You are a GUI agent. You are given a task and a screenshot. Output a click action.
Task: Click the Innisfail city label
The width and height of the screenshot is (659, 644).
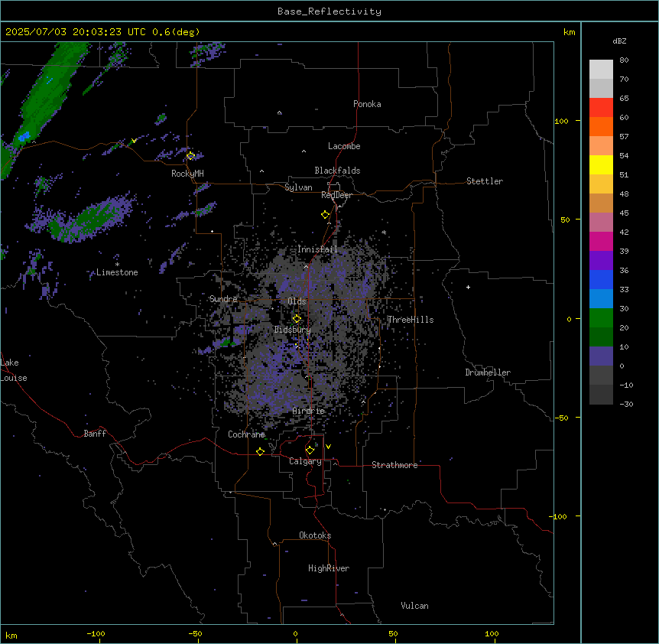point(317,249)
